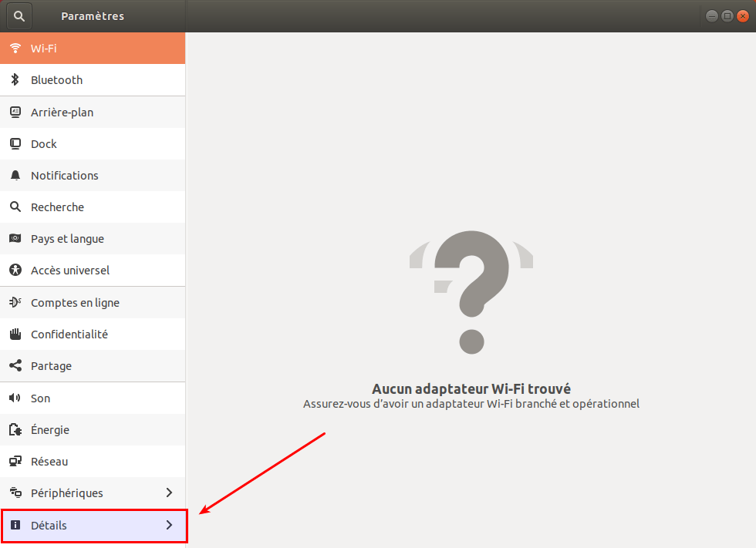
Task: Click the Bluetooth symbol icon
Action: 15,80
